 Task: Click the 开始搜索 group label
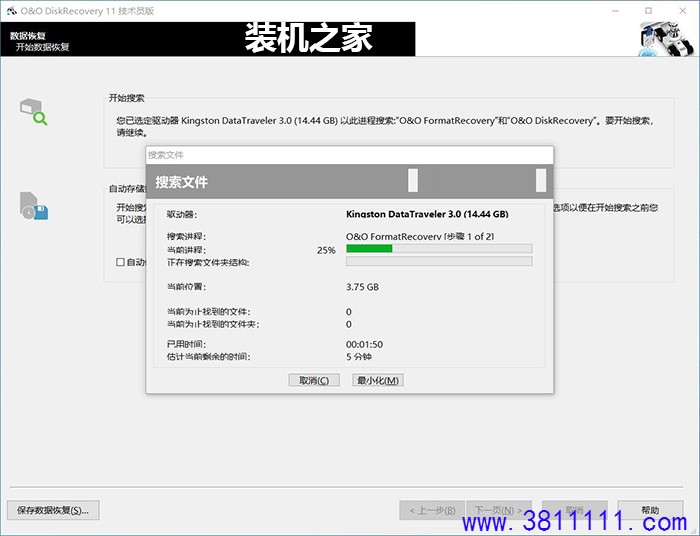127,98
